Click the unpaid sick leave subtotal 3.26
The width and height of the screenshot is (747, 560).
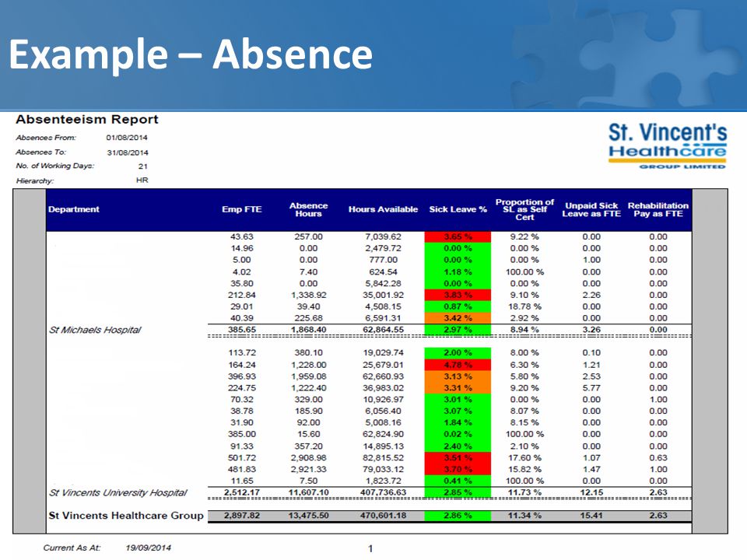591,330
